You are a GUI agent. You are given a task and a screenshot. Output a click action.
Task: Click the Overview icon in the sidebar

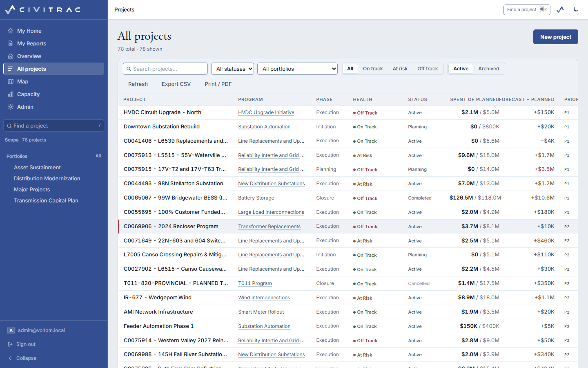tap(11, 56)
